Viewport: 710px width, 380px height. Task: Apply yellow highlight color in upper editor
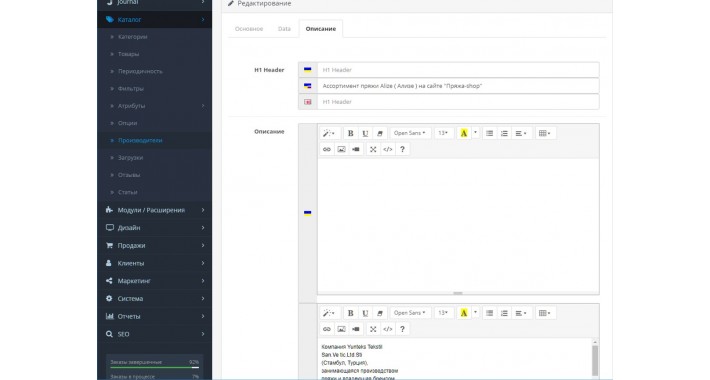(x=464, y=133)
